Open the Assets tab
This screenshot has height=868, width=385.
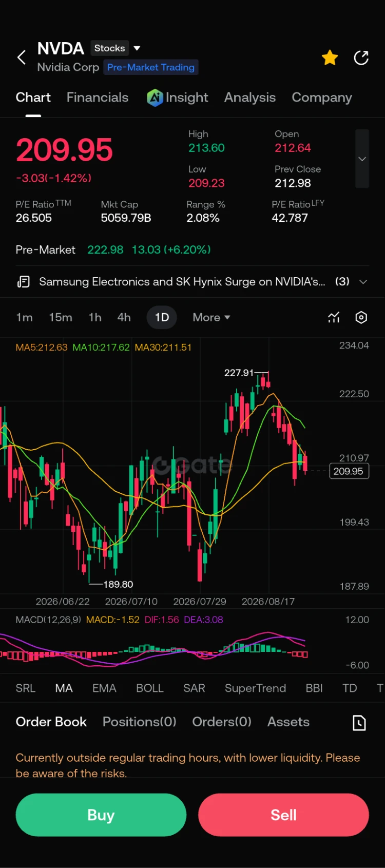pyautogui.click(x=288, y=722)
